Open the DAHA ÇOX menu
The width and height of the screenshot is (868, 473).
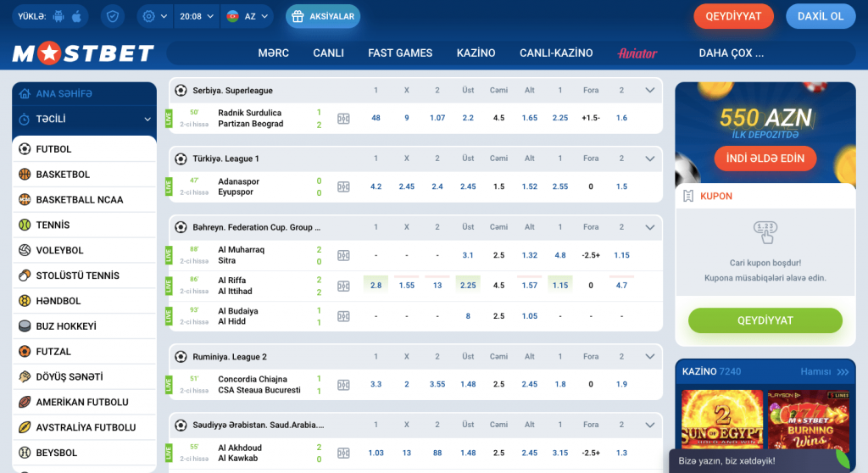tap(732, 53)
